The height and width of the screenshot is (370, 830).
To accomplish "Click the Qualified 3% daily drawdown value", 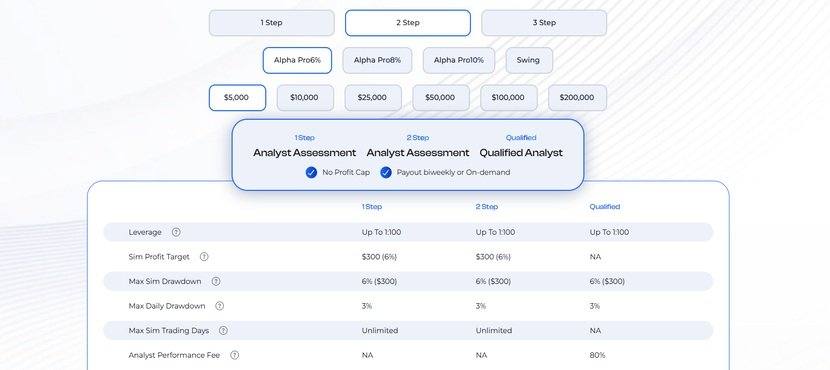I will 594,306.
